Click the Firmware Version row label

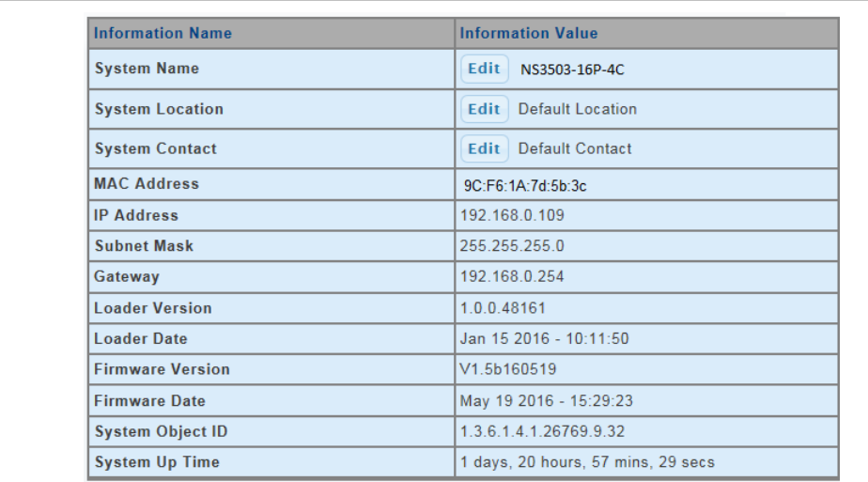(x=162, y=369)
